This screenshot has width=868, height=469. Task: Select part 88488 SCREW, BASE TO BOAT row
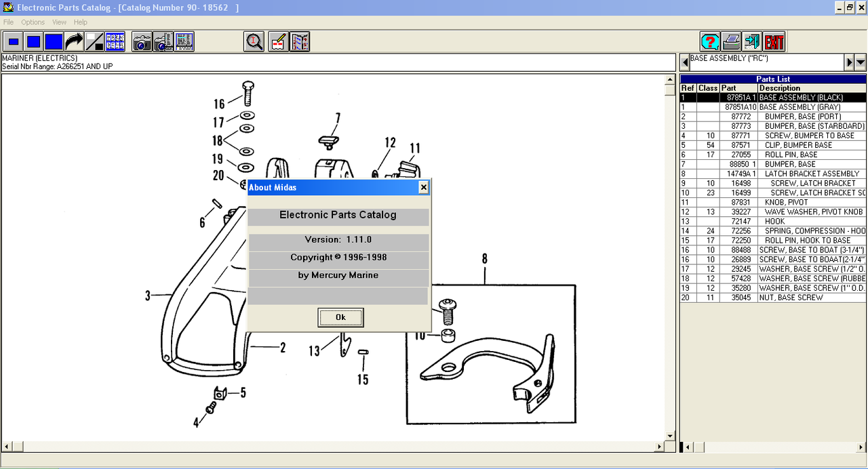[x=773, y=249]
